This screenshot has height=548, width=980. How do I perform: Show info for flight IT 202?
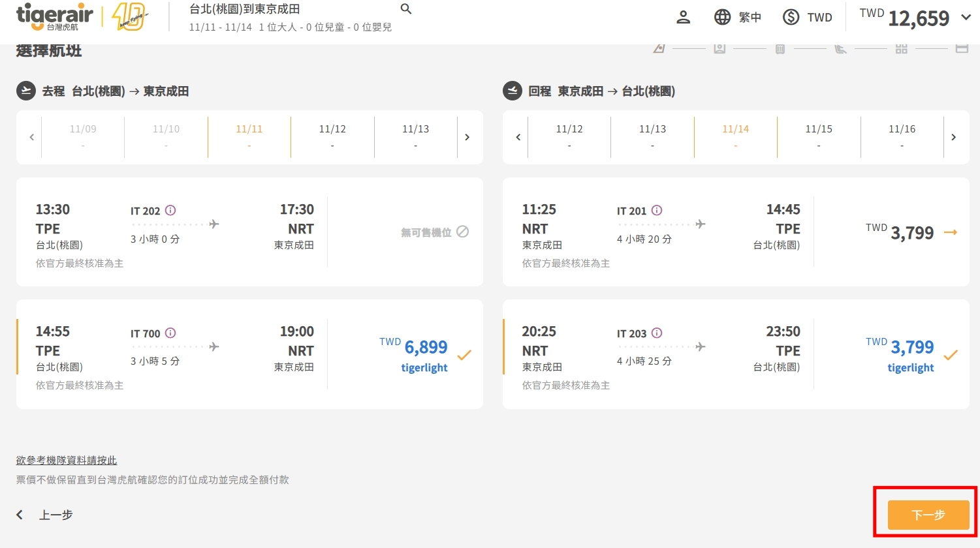click(x=170, y=210)
